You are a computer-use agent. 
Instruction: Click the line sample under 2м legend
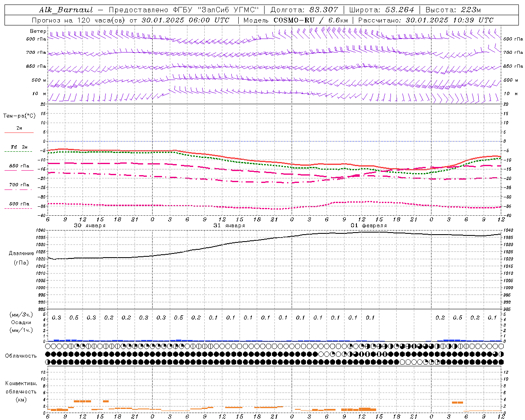coord(19,132)
